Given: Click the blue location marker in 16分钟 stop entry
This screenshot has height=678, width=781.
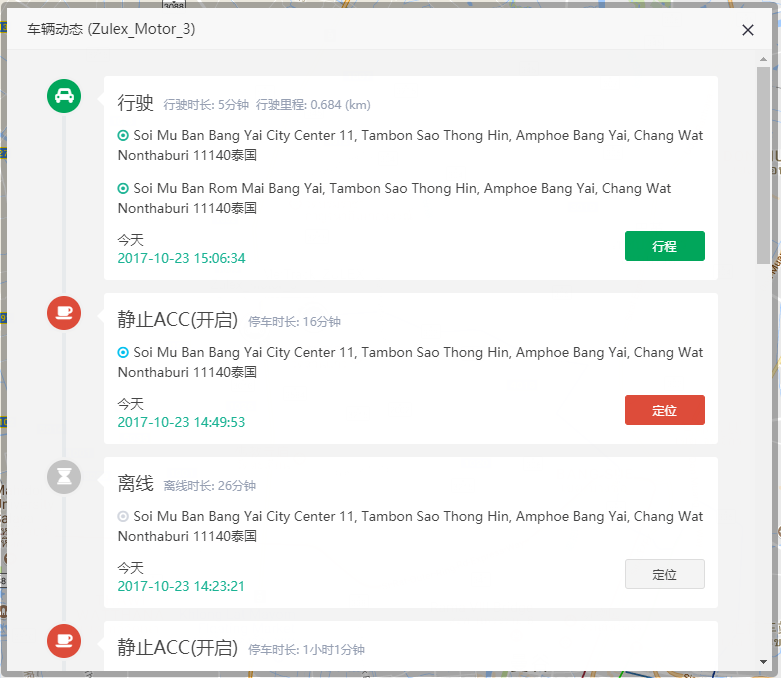Looking at the screenshot, I should [x=123, y=352].
